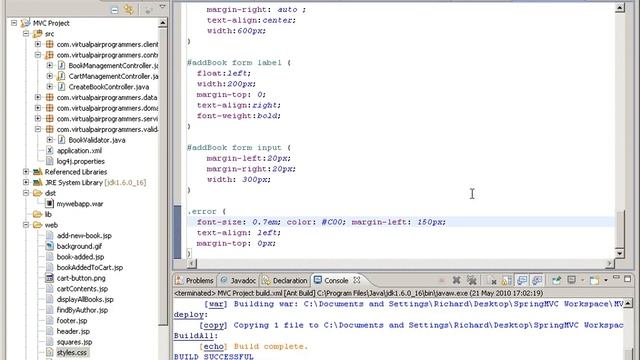The width and height of the screenshot is (640, 360).
Task: Select header.jsp in tree
Action: 73,331
